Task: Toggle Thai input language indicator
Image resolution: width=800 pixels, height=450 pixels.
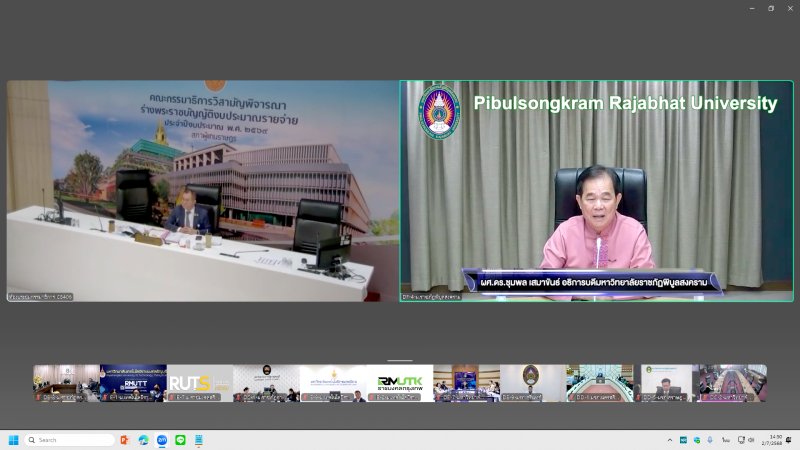Action: pyautogui.click(x=726, y=440)
